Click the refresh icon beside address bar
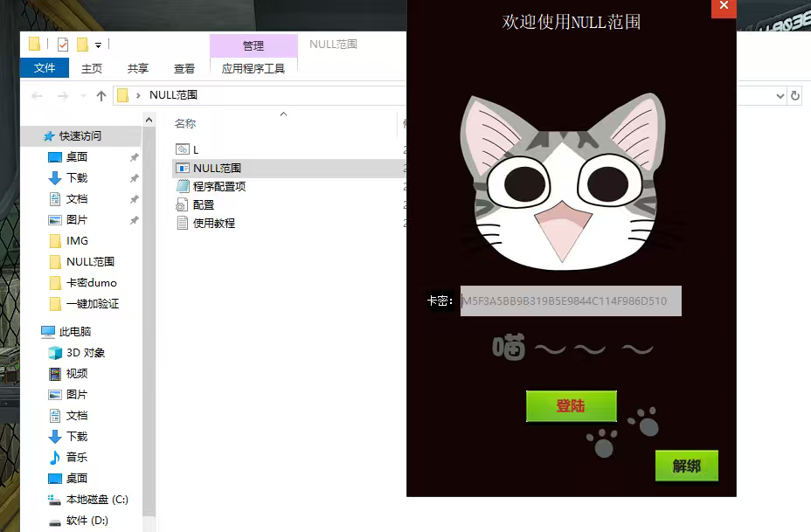The image size is (811, 532). (x=794, y=95)
